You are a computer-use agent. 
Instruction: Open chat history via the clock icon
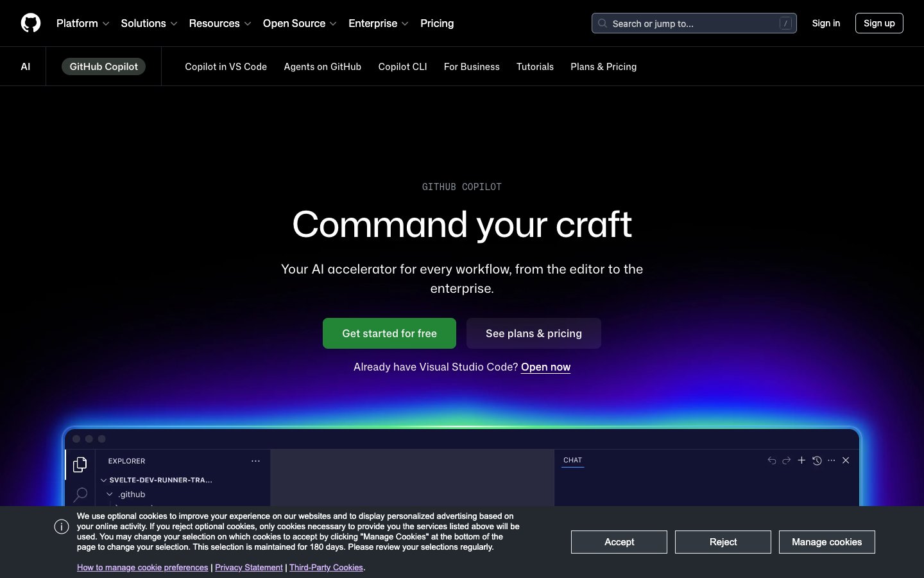816,460
